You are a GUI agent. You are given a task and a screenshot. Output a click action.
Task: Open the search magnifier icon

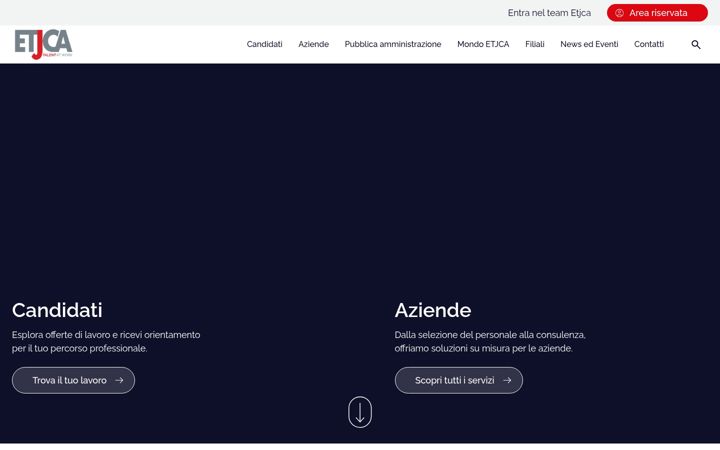[x=696, y=45]
